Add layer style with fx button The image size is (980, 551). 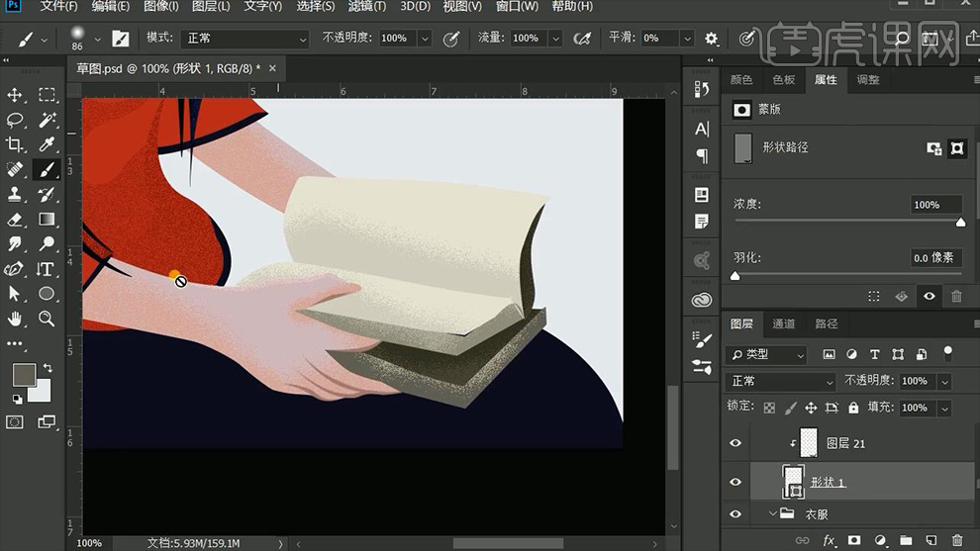point(829,540)
